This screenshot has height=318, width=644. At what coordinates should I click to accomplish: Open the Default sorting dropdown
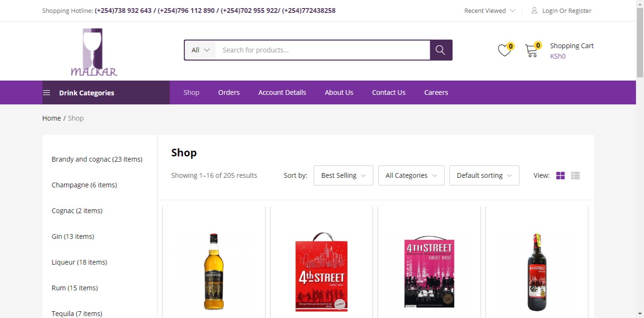pyautogui.click(x=484, y=175)
